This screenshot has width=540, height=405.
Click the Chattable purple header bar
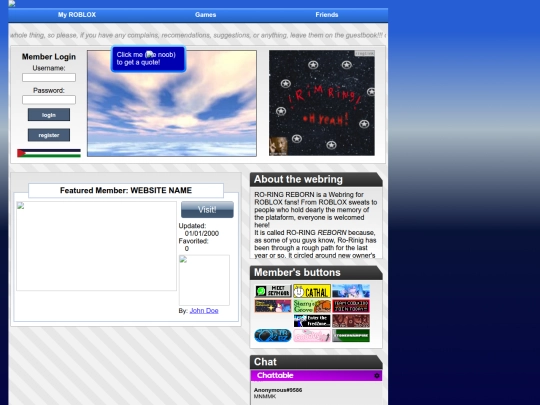pos(316,375)
